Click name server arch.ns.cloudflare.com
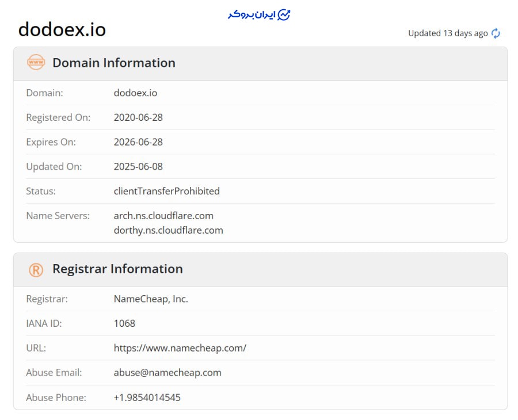The height and width of the screenshot is (420, 518). tap(163, 216)
